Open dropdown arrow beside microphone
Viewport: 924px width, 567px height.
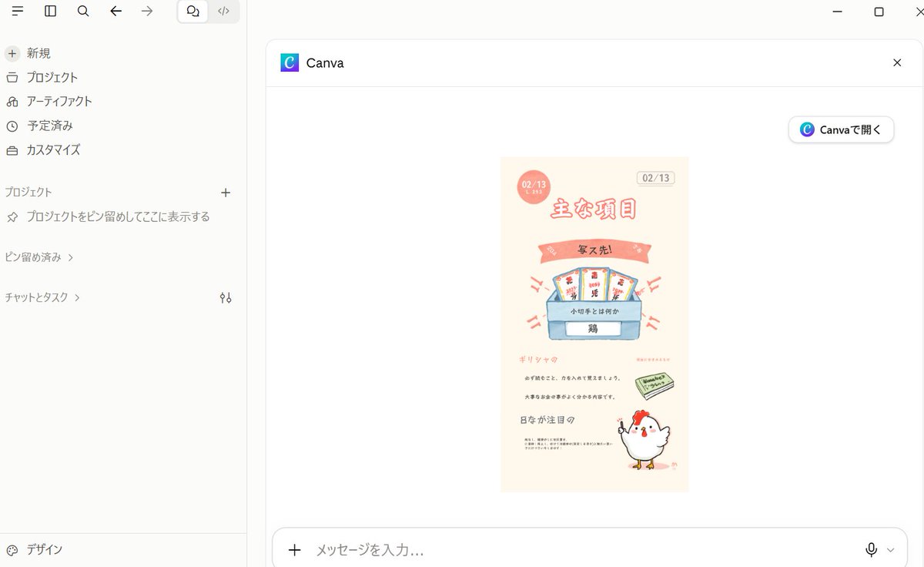click(x=891, y=550)
